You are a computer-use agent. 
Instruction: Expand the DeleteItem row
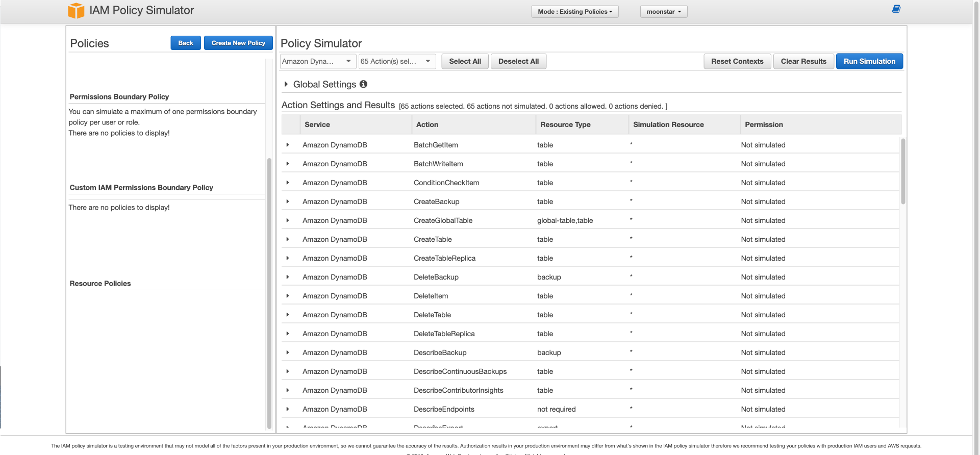[288, 296]
